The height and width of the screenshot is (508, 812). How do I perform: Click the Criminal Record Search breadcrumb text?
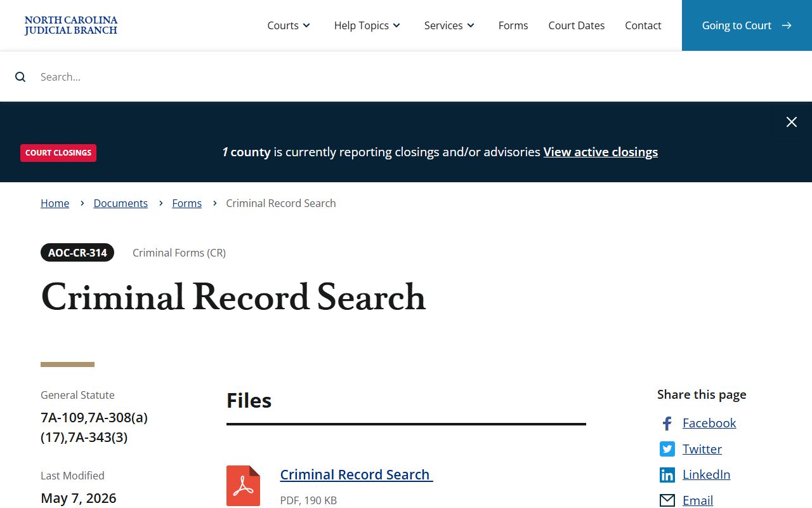(281, 203)
